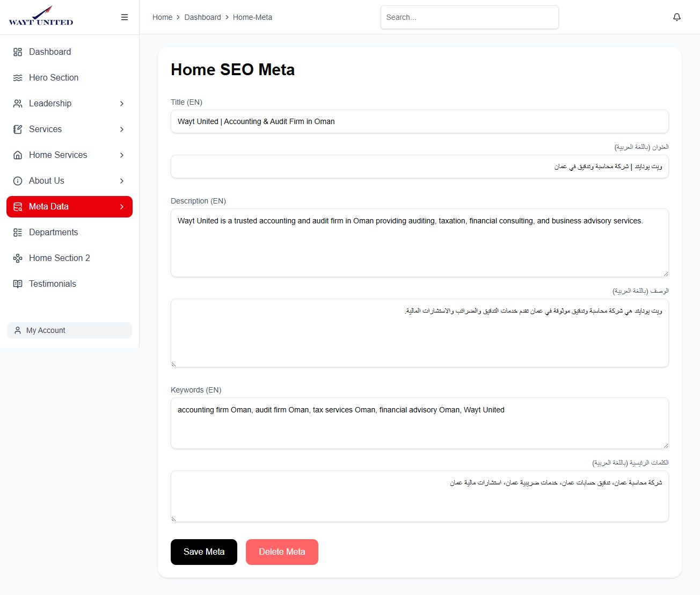
Task: Grab the Keywords (EN) textarea resize handle
Action: [x=666, y=446]
